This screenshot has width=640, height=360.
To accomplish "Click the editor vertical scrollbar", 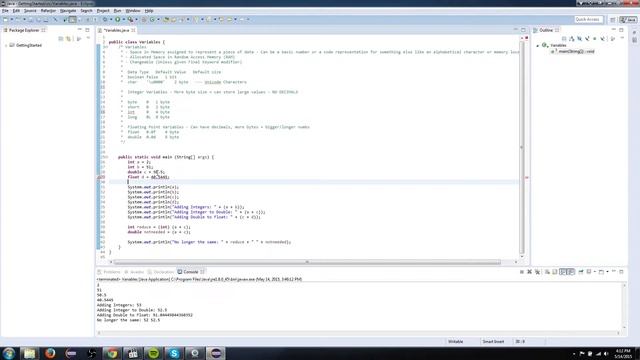I will click(522, 147).
